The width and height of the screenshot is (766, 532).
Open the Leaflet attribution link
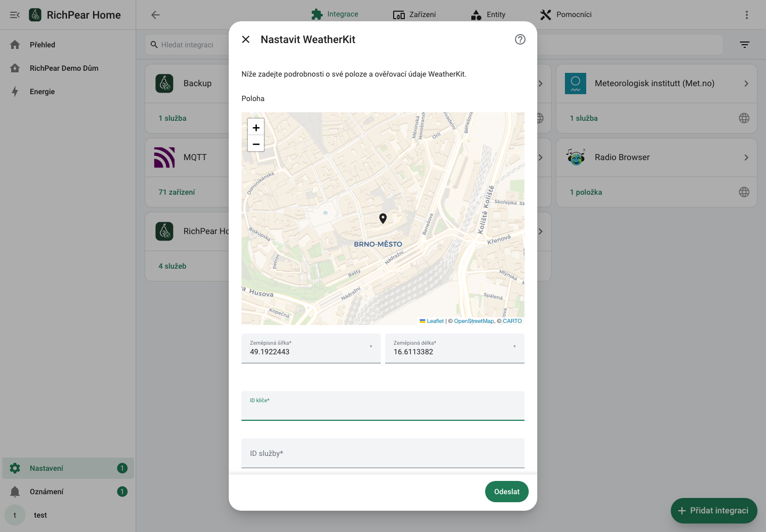click(x=431, y=321)
